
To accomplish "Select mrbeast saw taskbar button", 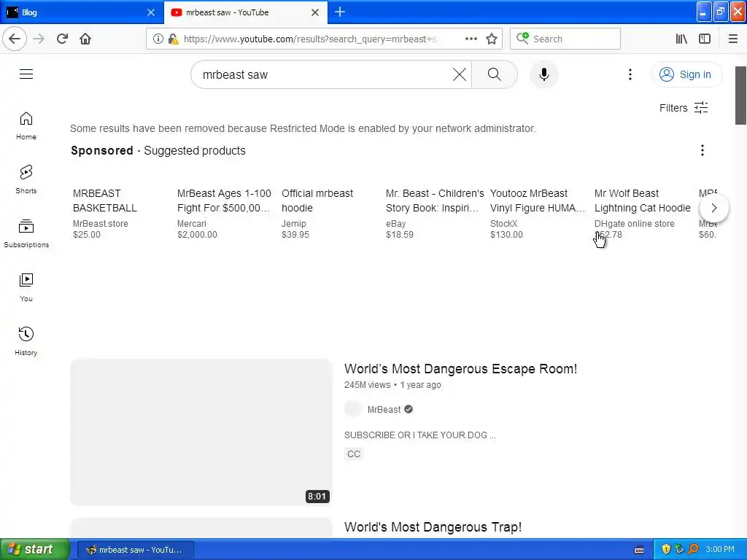I will click(135, 550).
